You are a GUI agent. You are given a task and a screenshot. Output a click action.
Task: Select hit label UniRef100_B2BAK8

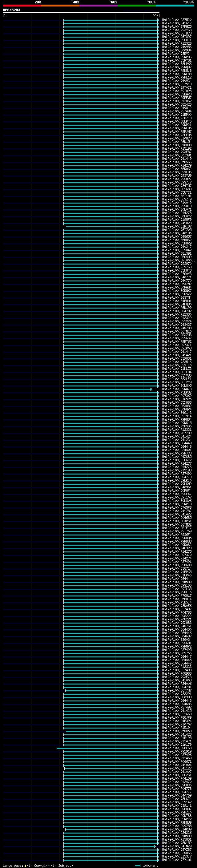click(176, 94)
